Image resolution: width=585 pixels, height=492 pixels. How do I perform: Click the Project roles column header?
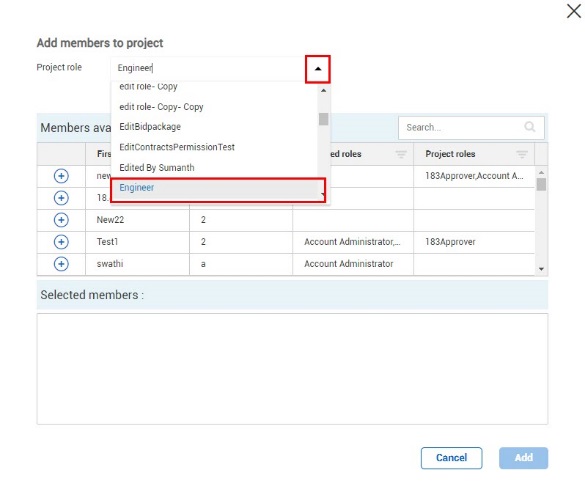click(474, 154)
